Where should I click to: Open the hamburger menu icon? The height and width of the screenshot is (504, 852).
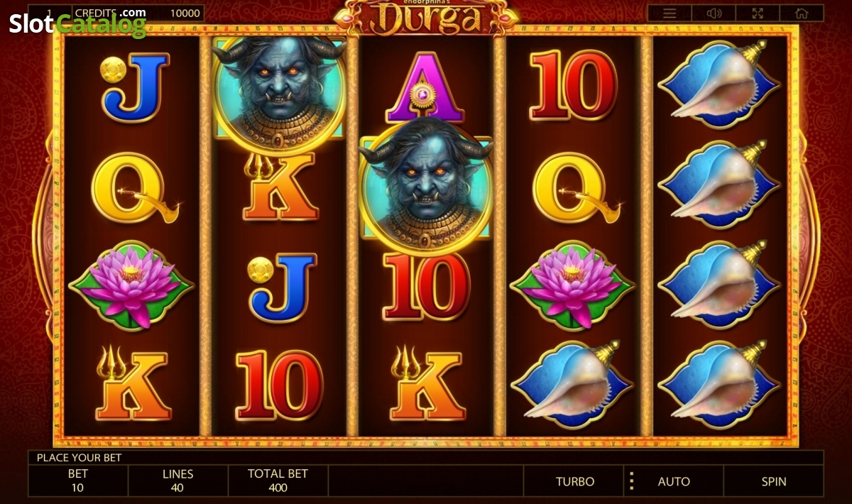pyautogui.click(x=670, y=13)
